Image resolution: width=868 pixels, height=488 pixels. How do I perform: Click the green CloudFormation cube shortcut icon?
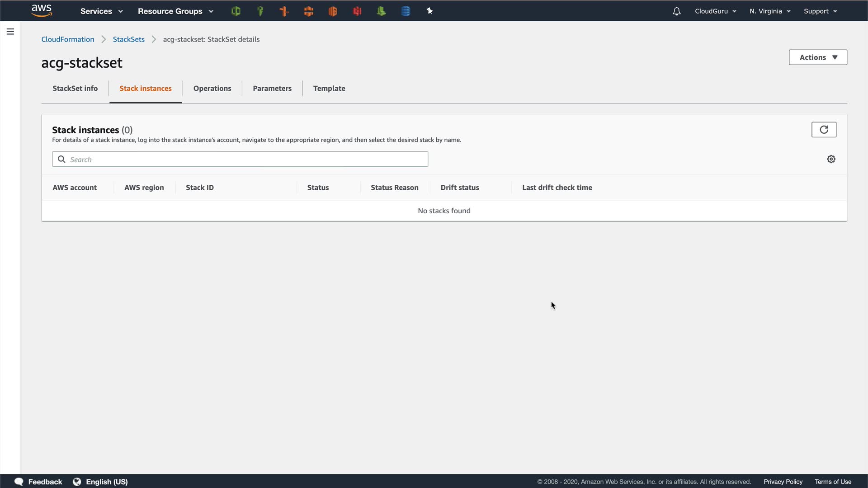(x=236, y=11)
